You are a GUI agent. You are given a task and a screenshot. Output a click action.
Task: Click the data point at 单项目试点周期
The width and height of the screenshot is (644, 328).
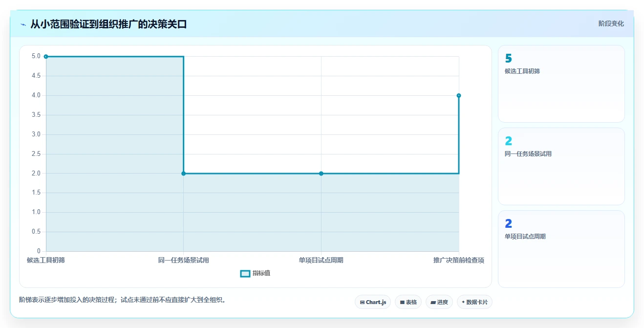pyautogui.click(x=321, y=174)
